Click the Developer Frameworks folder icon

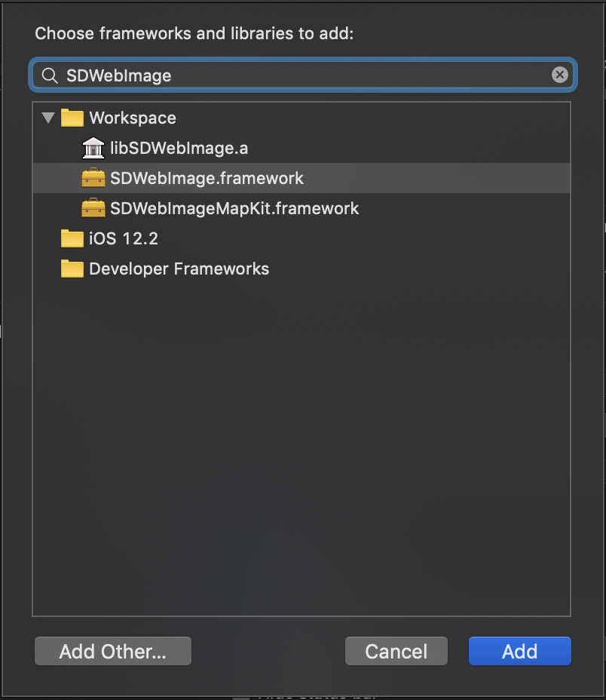click(x=72, y=269)
